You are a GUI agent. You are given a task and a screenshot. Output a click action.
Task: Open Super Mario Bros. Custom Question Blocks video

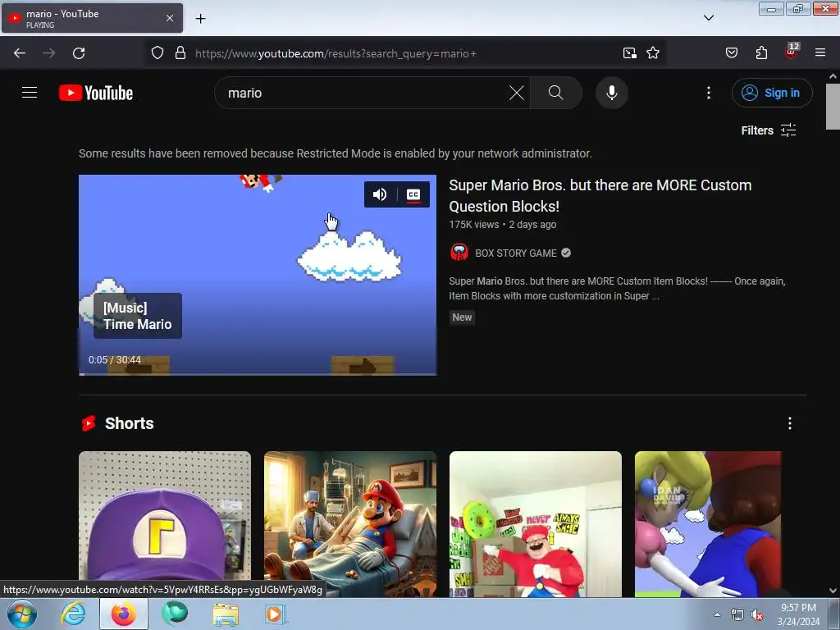pyautogui.click(x=600, y=195)
